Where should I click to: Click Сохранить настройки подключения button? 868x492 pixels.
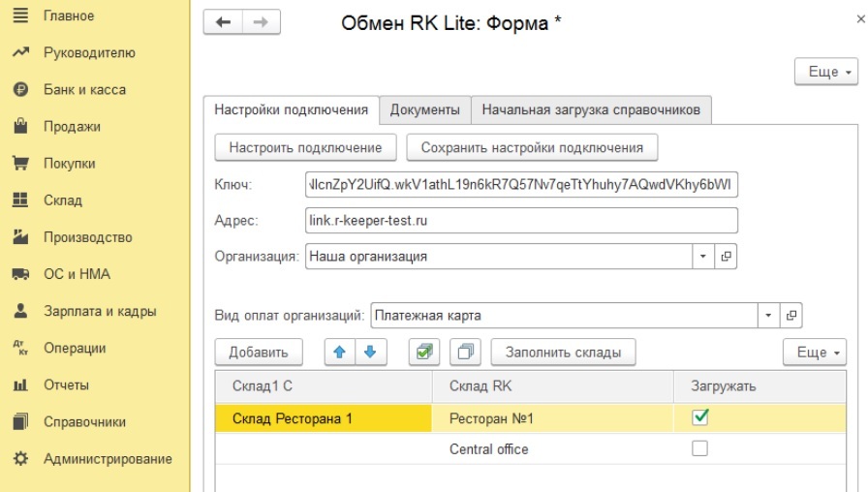532,147
